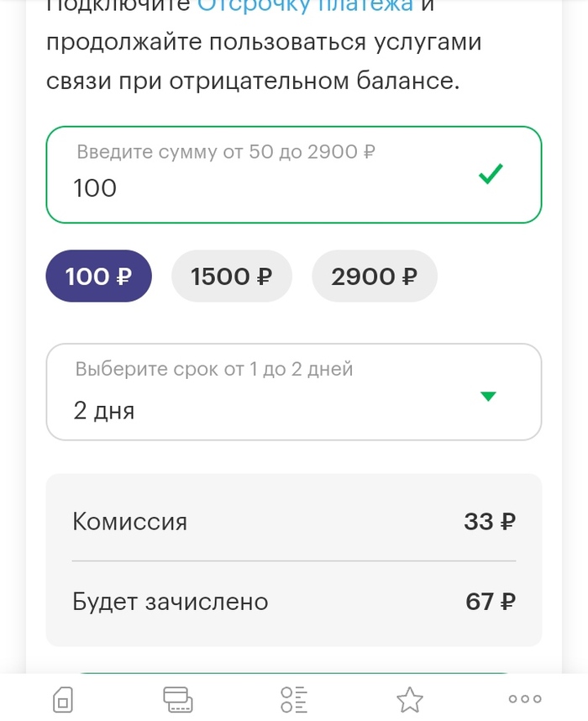This screenshot has height=721, width=588.
Task: Click 'Введите сумму от 50 до 2900 ₽' hint
Action: click(x=226, y=153)
